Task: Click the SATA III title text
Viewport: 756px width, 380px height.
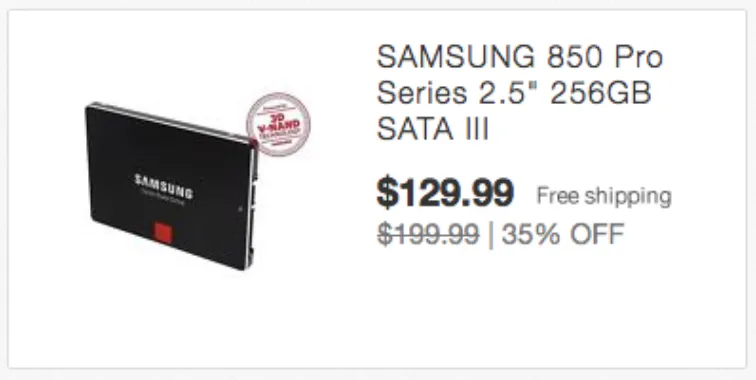Action: (432, 128)
